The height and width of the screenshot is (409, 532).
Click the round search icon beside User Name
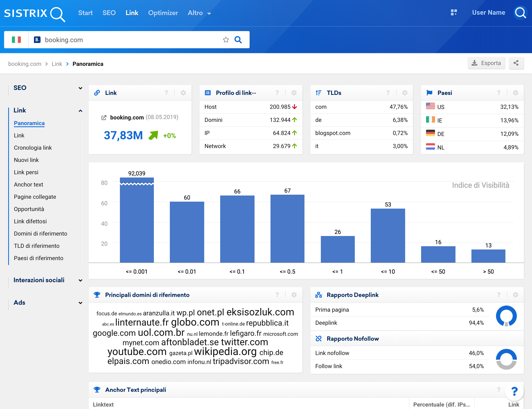521,13
